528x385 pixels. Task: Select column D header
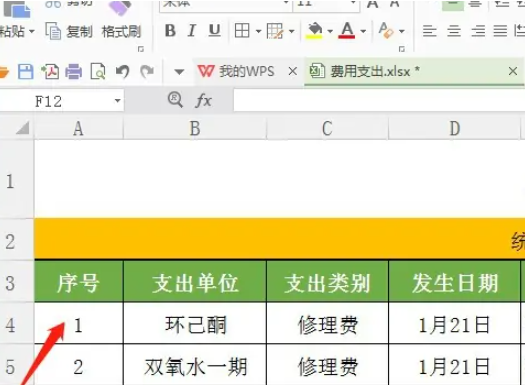click(x=455, y=129)
